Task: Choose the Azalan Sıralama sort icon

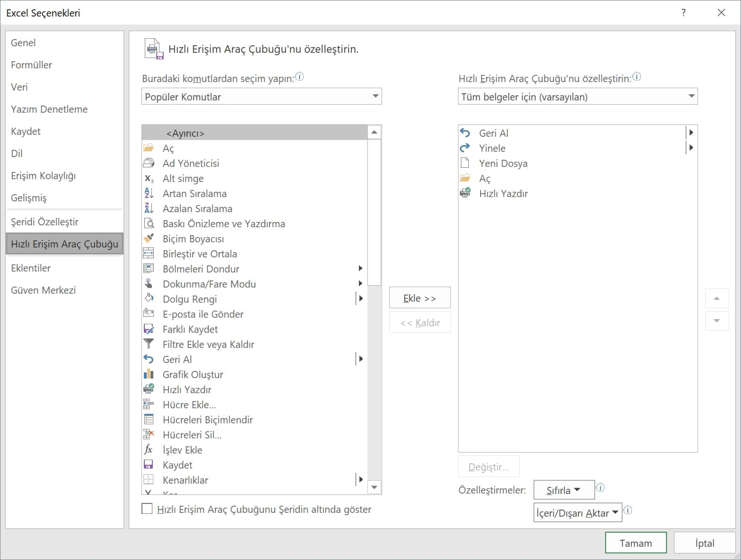Action: click(x=149, y=208)
